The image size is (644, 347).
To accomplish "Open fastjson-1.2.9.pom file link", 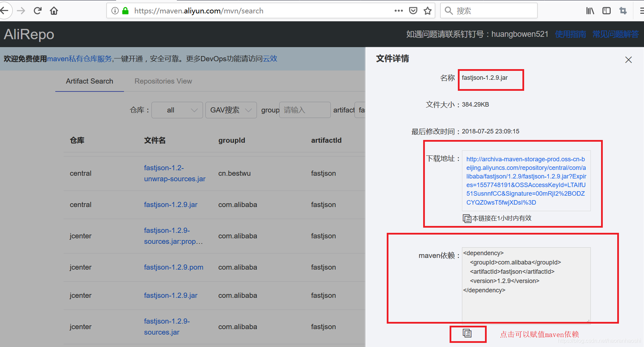I will (x=173, y=267).
